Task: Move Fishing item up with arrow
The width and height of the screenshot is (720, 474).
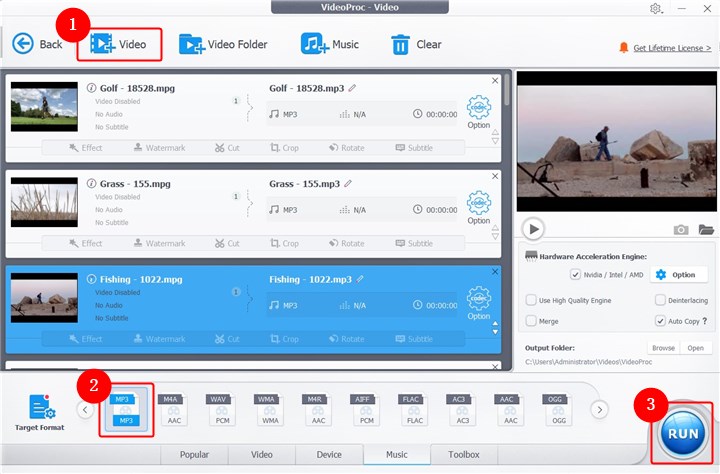Action: pos(495,323)
